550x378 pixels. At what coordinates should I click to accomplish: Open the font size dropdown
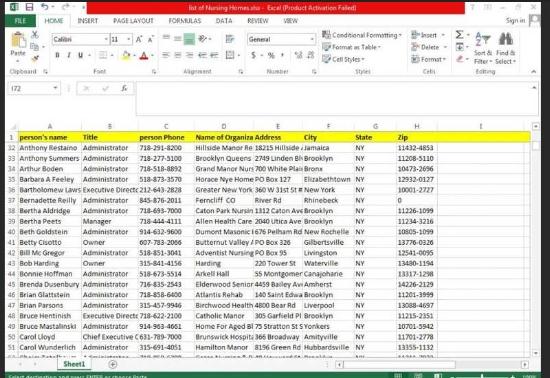tap(129, 39)
